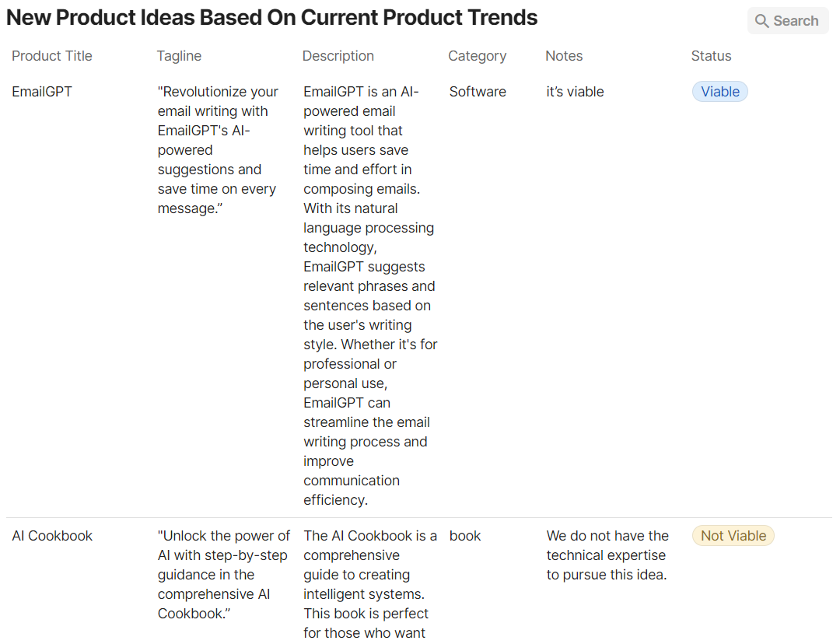Viewport: 840px width, 644px height.
Task: Click the blue Viable status badge
Action: point(719,92)
